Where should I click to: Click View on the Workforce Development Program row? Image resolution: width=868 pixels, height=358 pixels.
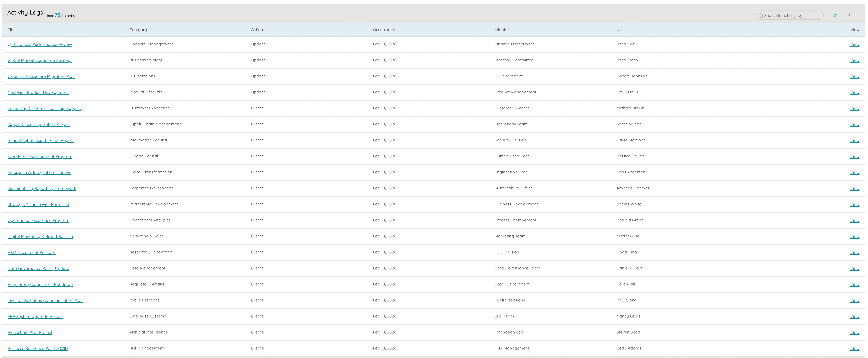pos(855,156)
